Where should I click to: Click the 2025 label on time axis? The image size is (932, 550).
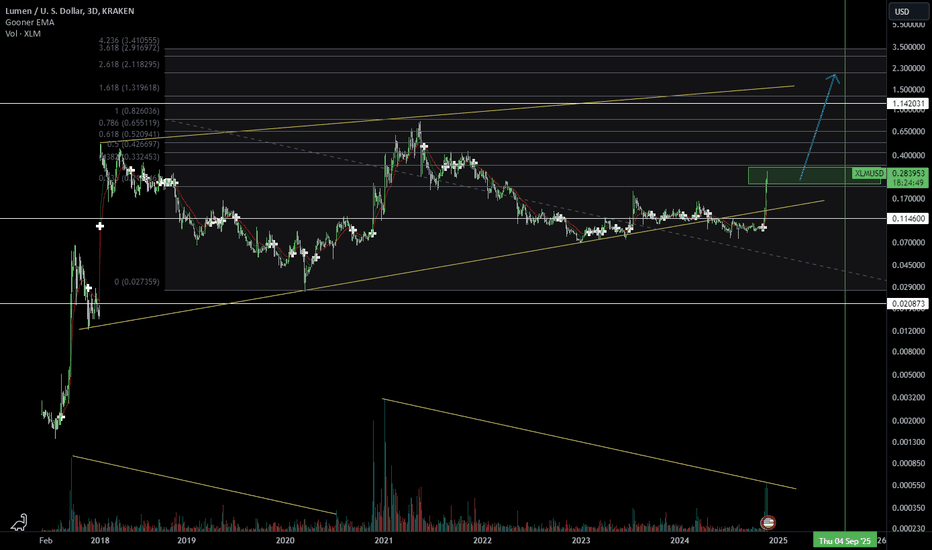(778, 540)
